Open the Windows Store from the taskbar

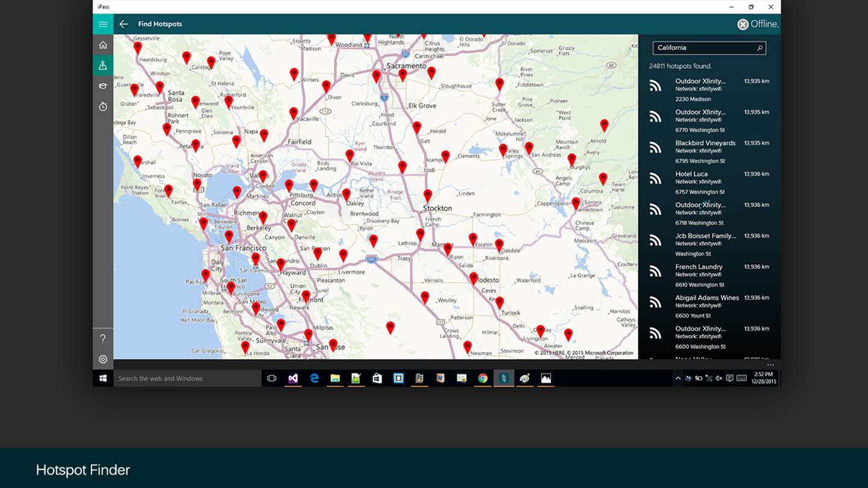(x=377, y=378)
